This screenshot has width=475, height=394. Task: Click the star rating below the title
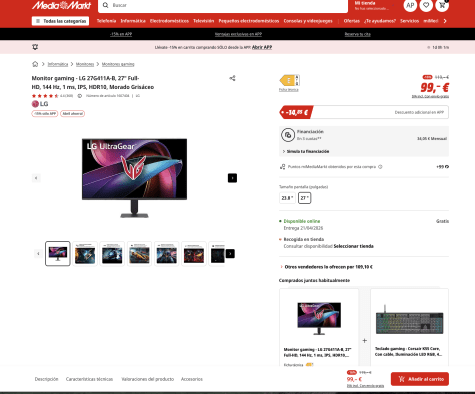click(45, 96)
